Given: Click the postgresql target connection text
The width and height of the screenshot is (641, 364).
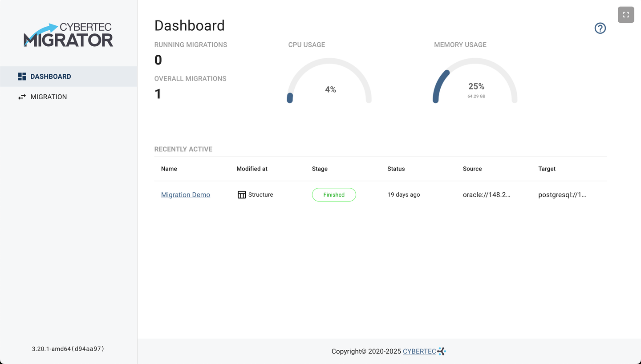Looking at the screenshot, I should coord(562,195).
